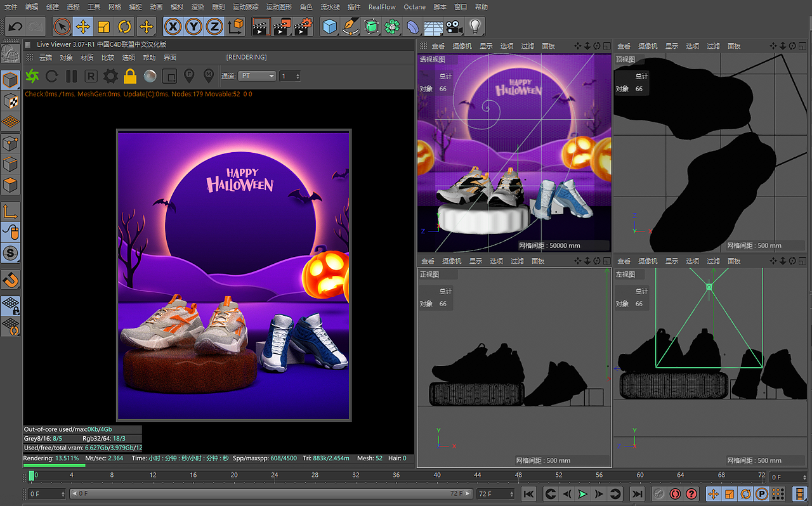Click the Halloween render preview image
Screen dimensions: 812x506
tap(233, 275)
